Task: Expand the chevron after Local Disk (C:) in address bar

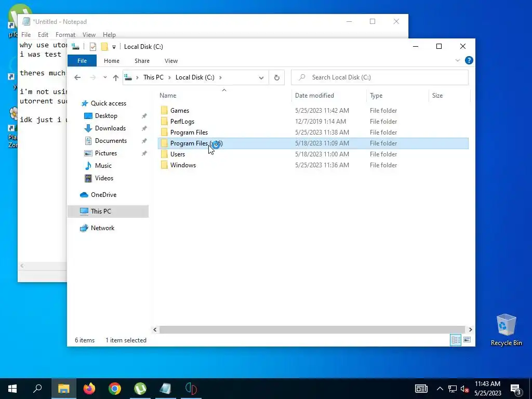Action: (x=220, y=77)
